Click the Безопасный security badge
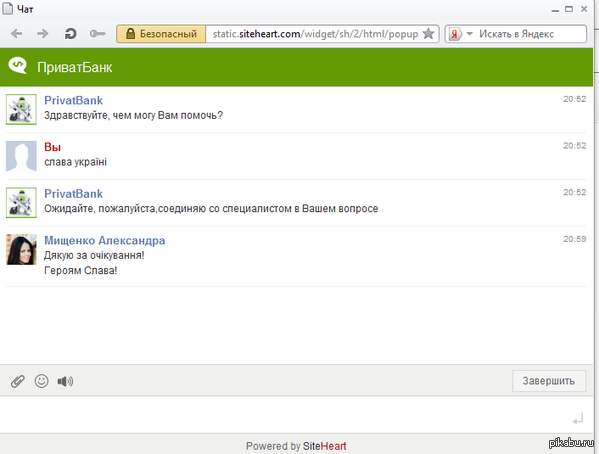 point(161,34)
